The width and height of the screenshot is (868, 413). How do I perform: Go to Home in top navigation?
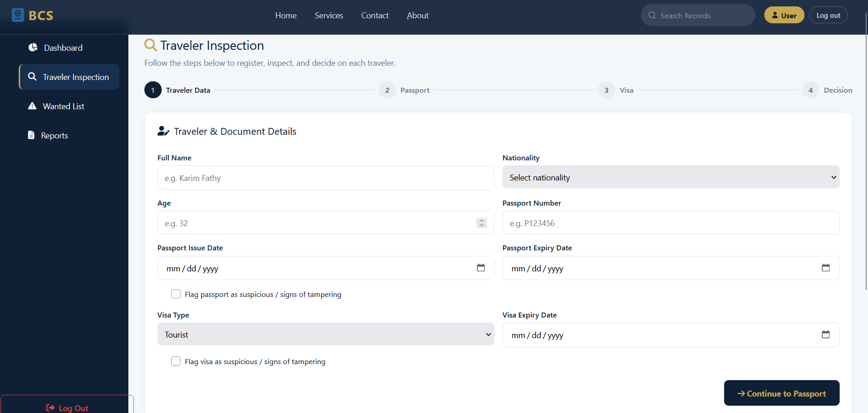286,16
